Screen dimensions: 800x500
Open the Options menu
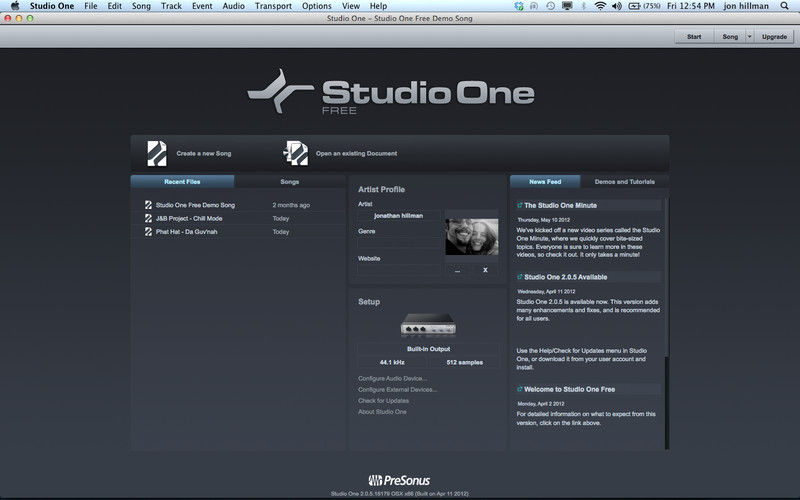pos(316,6)
